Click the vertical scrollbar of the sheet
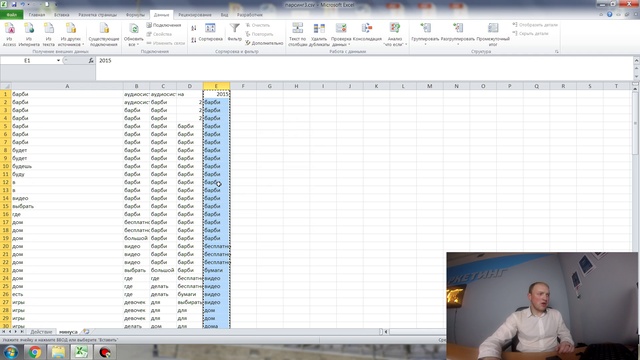This screenshot has width=640, height=360. pos(635,122)
